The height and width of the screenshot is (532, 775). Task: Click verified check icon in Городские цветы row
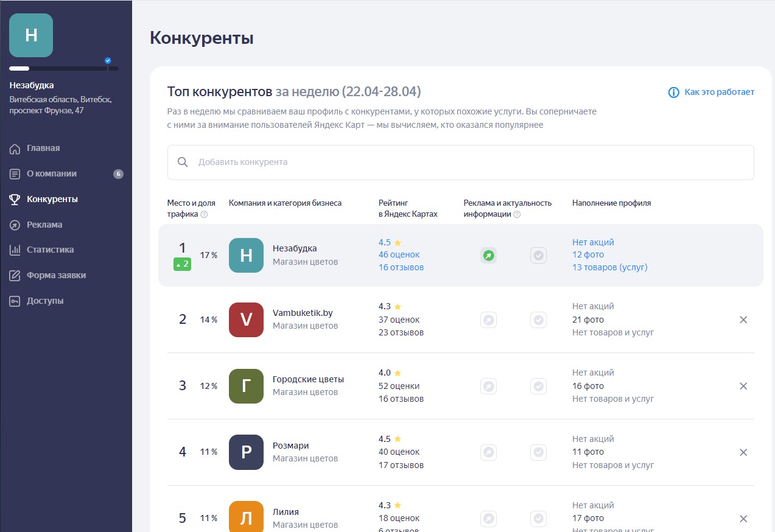click(x=538, y=386)
